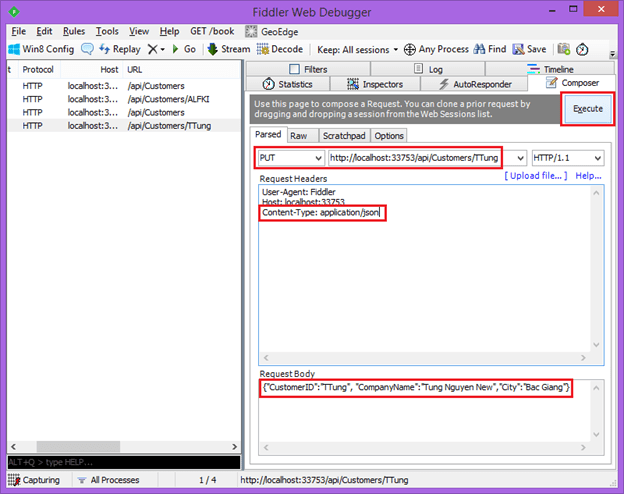The height and width of the screenshot is (494, 624).
Task: Click the Host column header
Action: pyautogui.click(x=92, y=70)
